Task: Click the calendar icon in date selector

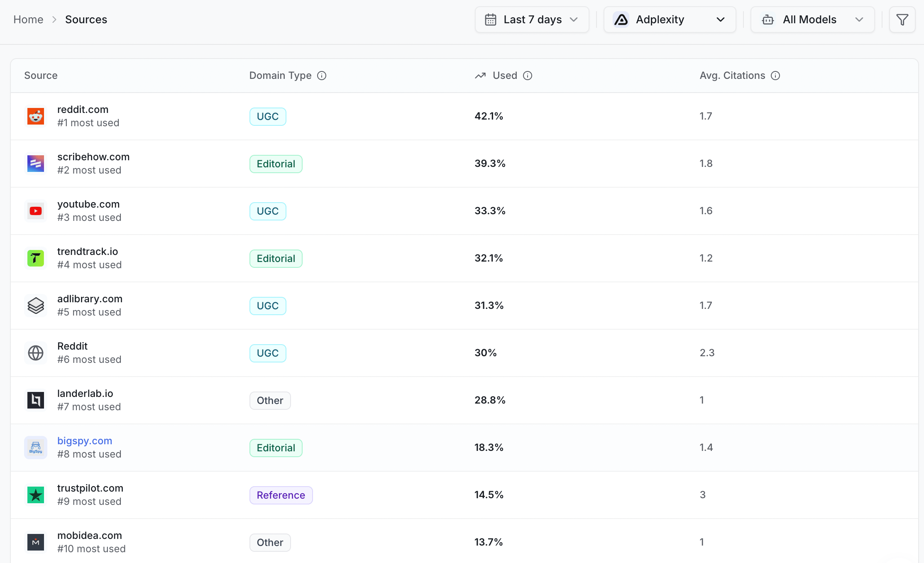Action: (x=491, y=20)
